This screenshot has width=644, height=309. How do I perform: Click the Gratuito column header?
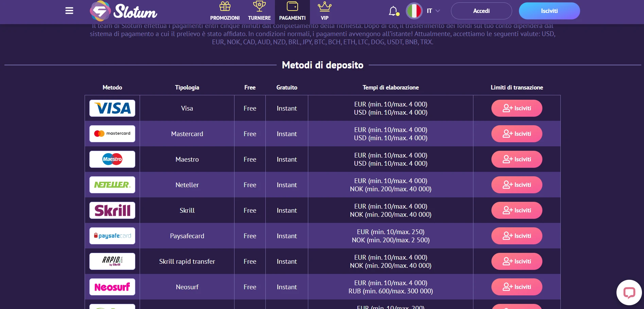287,87
